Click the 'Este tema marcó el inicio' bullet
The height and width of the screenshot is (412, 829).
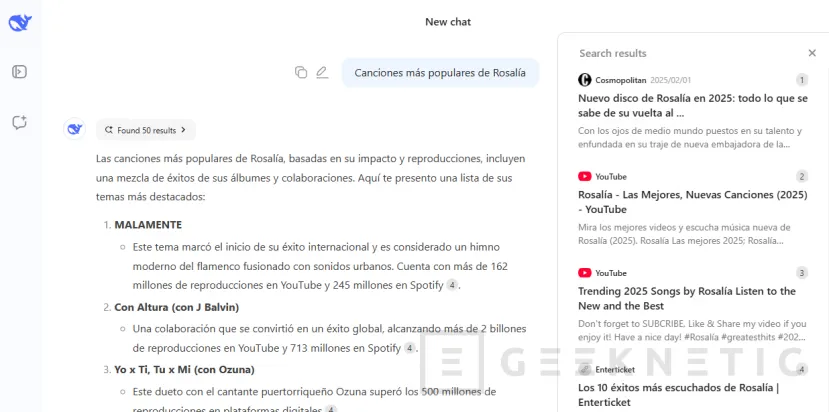320,266
